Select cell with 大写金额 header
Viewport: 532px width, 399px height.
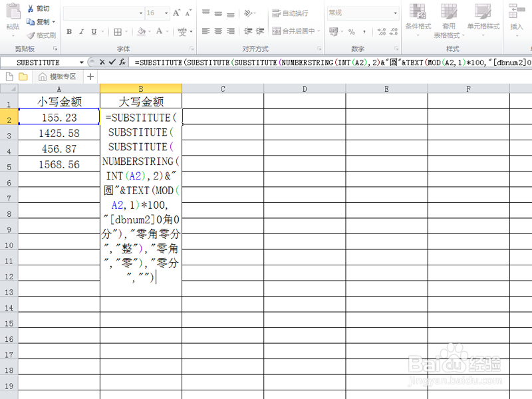(x=141, y=101)
